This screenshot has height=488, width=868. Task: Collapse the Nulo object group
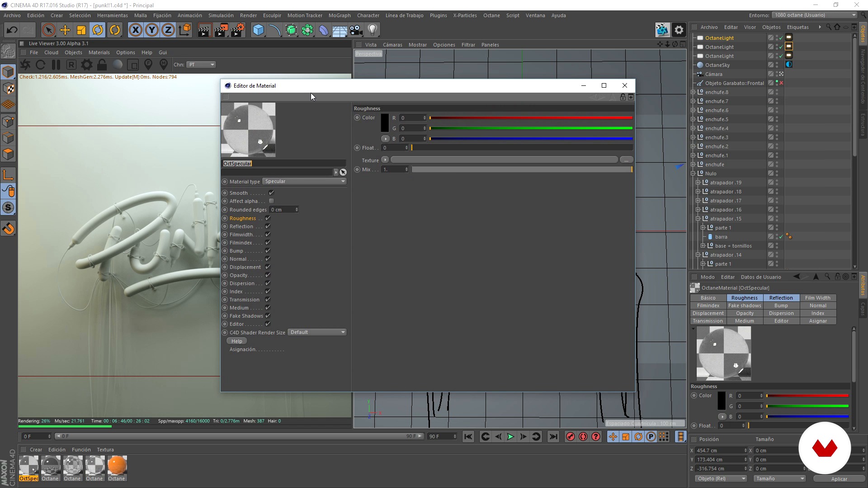tap(693, 174)
